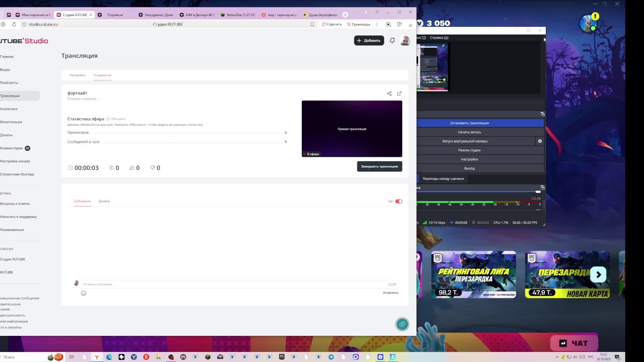Click the notifications bell icon
This screenshot has width=644, height=362.
392,41
